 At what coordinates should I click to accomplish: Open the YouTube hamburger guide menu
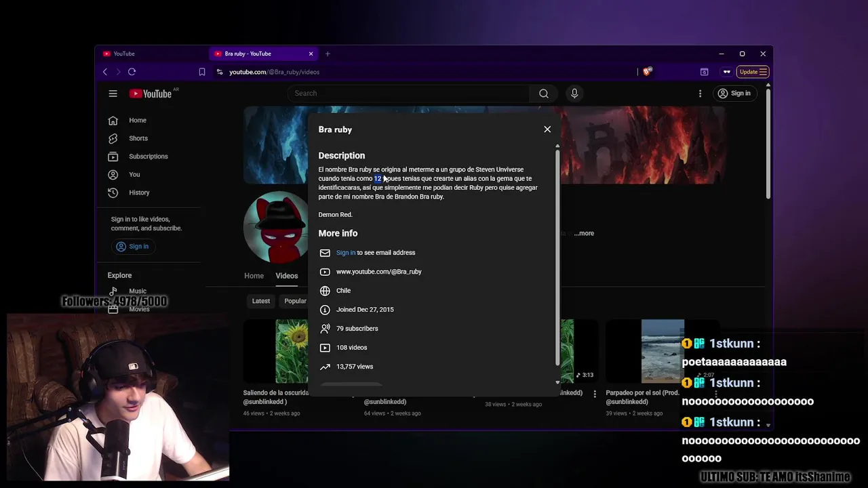coord(113,94)
